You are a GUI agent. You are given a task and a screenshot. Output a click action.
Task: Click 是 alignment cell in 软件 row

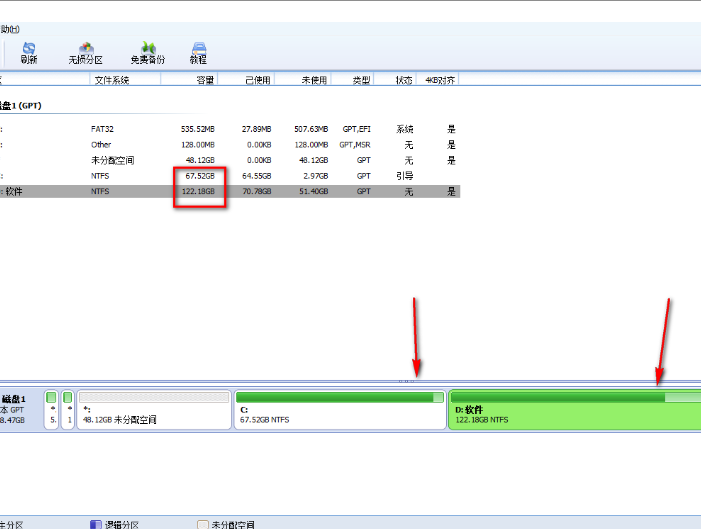(x=452, y=192)
